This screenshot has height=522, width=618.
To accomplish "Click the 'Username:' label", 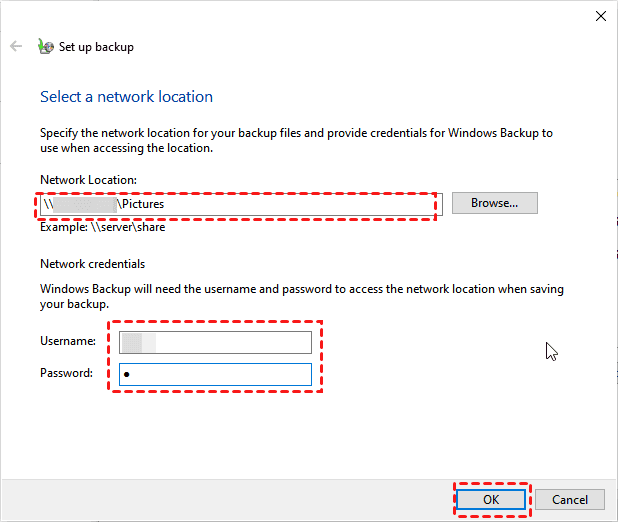I will (68, 342).
